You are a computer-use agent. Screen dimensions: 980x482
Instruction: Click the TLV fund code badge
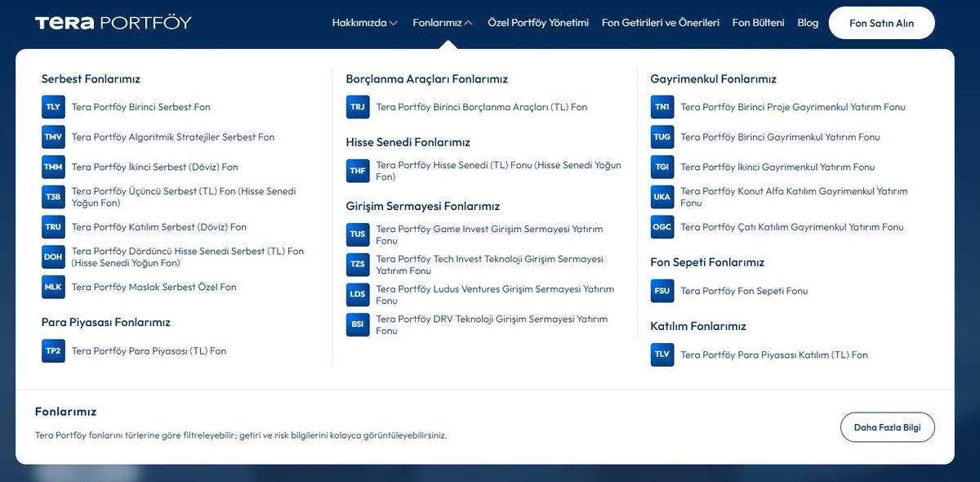click(662, 355)
